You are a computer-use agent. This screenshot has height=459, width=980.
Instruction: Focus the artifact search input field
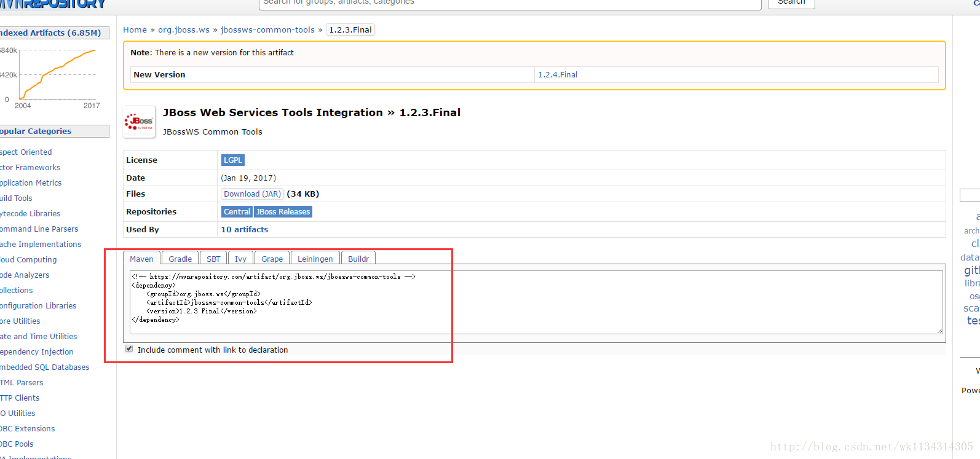coord(510,4)
